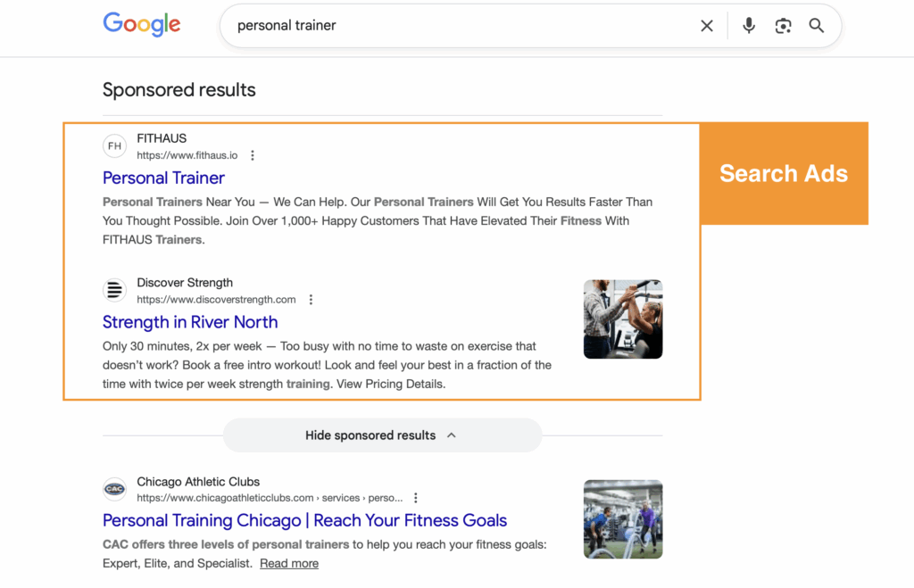This screenshot has width=914, height=588.
Task: Click the Discover Strength gym image thumbnail
Action: coord(623,319)
